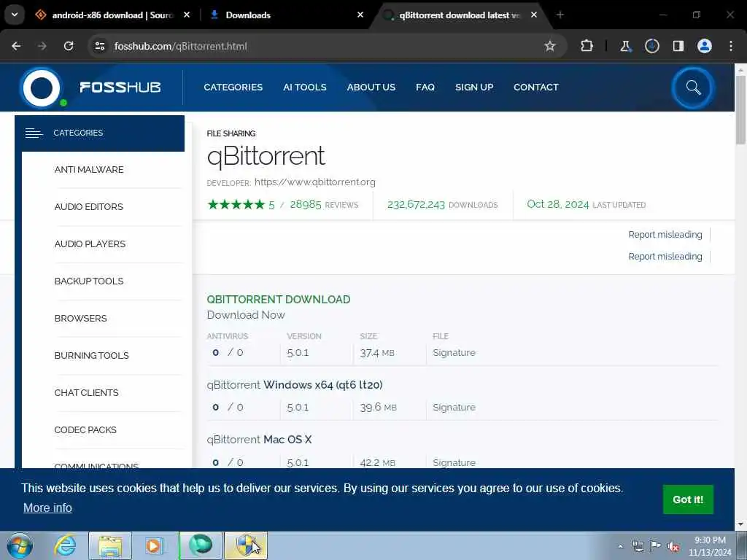Open the Chrome profile avatar
The width and height of the screenshot is (747, 560).
[x=705, y=46]
